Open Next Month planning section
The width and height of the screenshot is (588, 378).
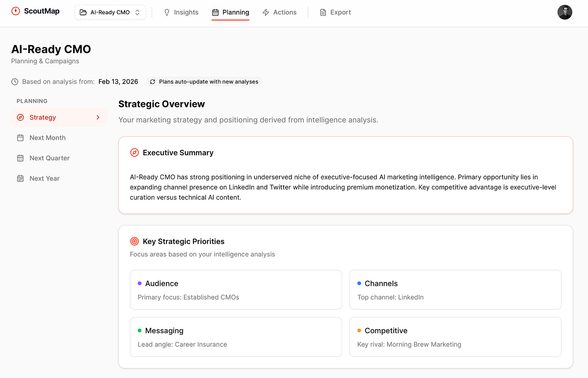pos(59,138)
